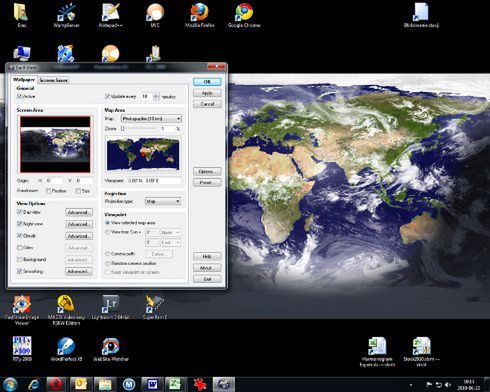
Task: Click the Origin X input field
Action: tap(54, 181)
